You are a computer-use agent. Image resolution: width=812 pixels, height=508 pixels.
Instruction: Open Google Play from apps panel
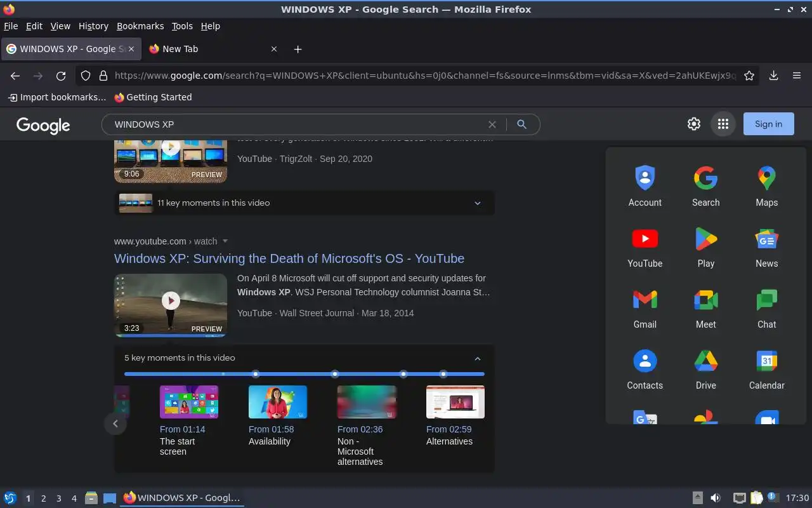pyautogui.click(x=705, y=247)
